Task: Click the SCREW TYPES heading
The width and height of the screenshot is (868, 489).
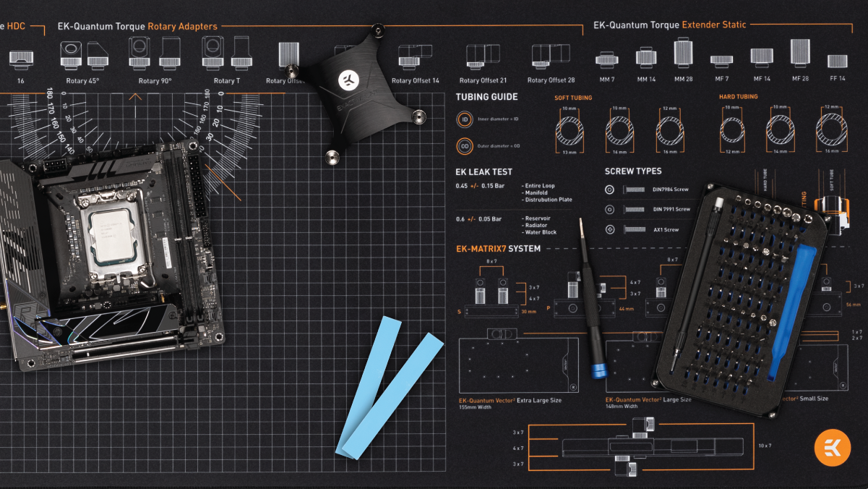Action: click(633, 172)
